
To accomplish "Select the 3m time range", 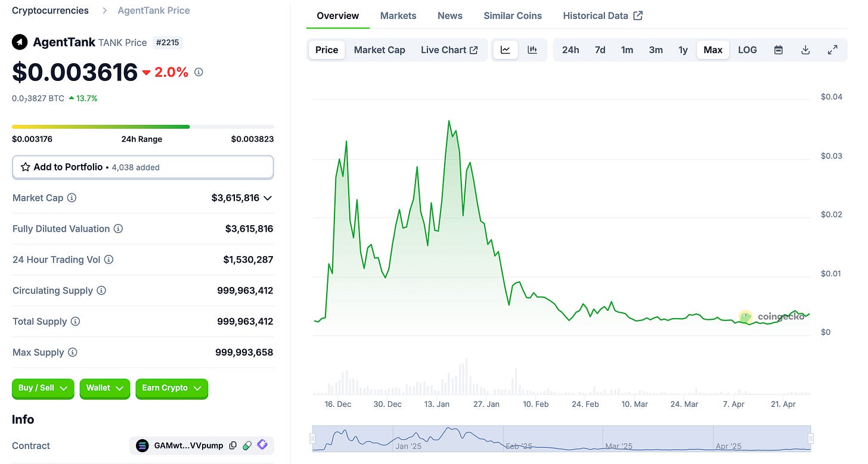I will (x=656, y=50).
